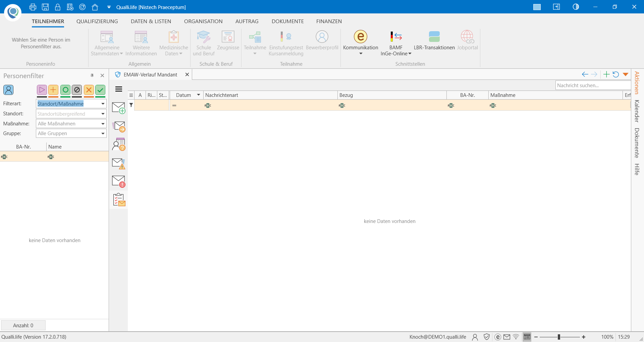Open the Gruppe dropdown
Viewport: 644px width, 342px height.
[103, 133]
